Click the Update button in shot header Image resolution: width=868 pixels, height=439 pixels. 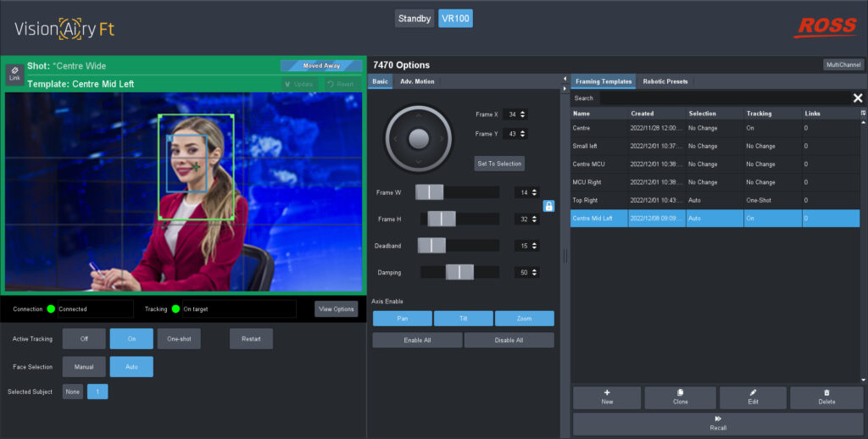[299, 84]
